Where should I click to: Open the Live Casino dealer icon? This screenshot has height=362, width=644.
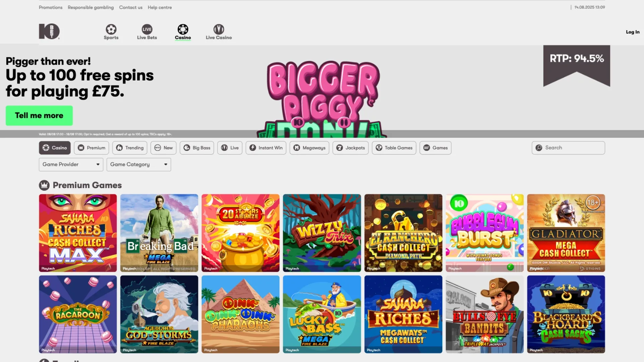(x=219, y=29)
